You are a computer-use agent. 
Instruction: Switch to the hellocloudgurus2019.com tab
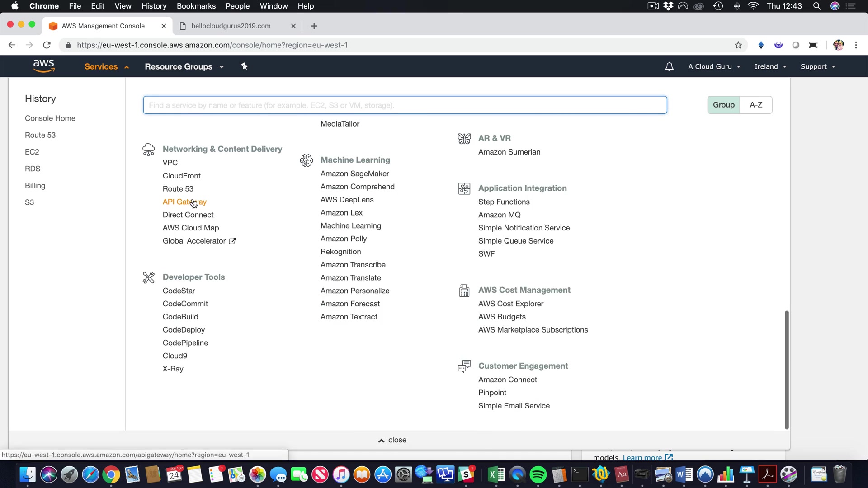pyautogui.click(x=231, y=26)
